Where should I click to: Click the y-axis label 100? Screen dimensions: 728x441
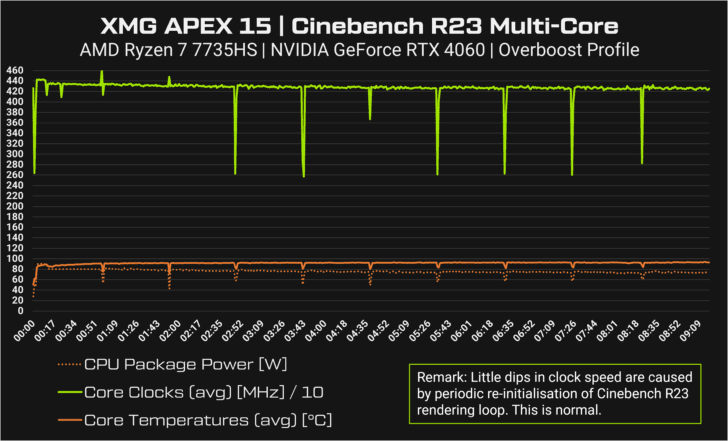[14, 259]
